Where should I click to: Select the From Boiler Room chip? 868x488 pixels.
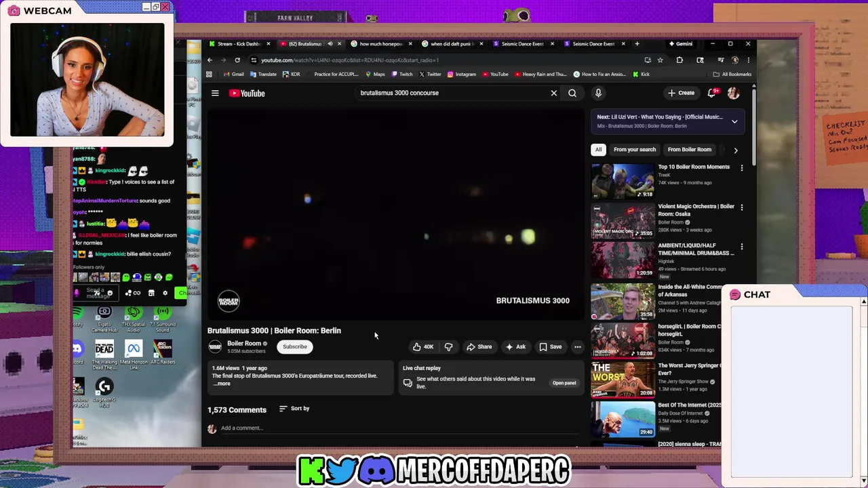690,150
